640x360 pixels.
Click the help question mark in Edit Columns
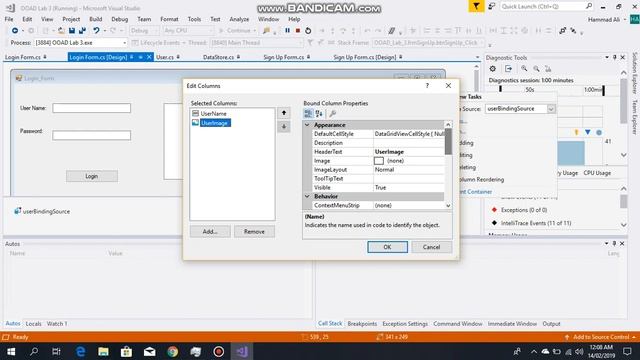coord(427,85)
